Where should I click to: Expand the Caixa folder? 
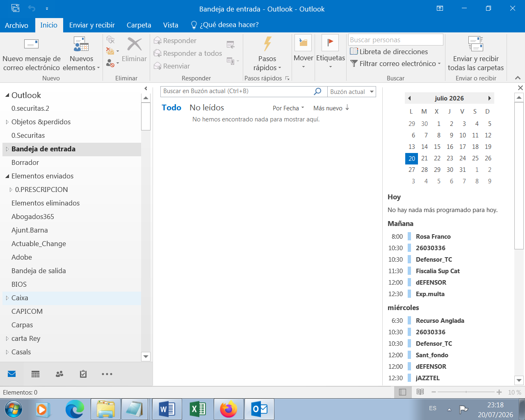[7, 298]
